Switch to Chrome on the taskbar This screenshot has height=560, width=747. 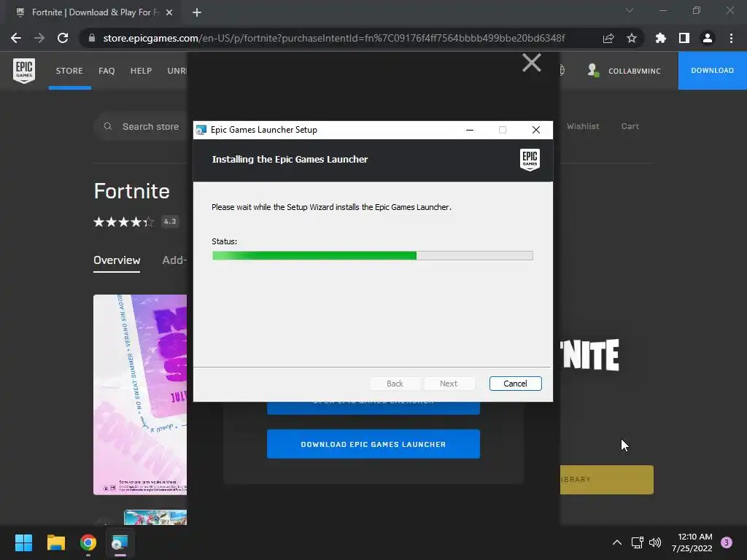pos(88,542)
